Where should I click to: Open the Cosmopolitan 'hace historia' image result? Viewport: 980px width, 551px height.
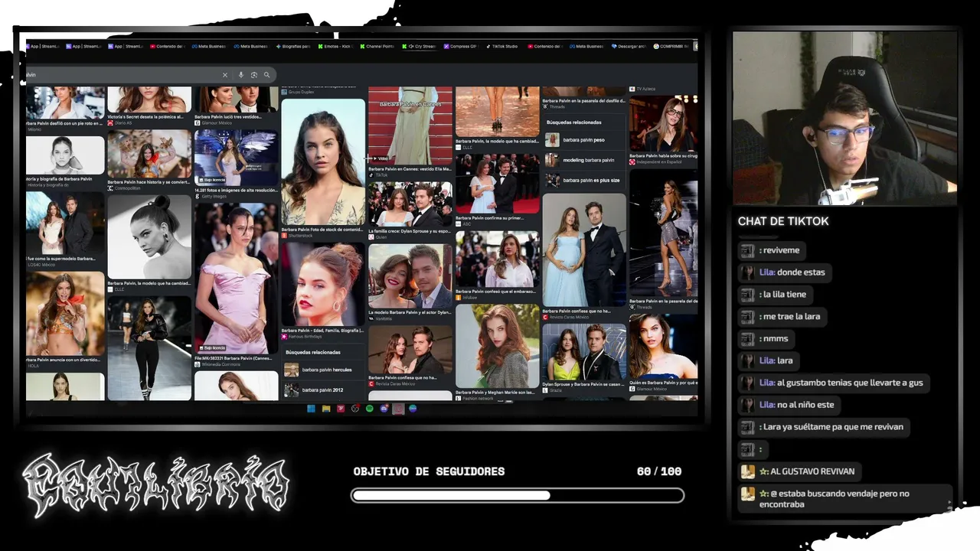(x=149, y=154)
